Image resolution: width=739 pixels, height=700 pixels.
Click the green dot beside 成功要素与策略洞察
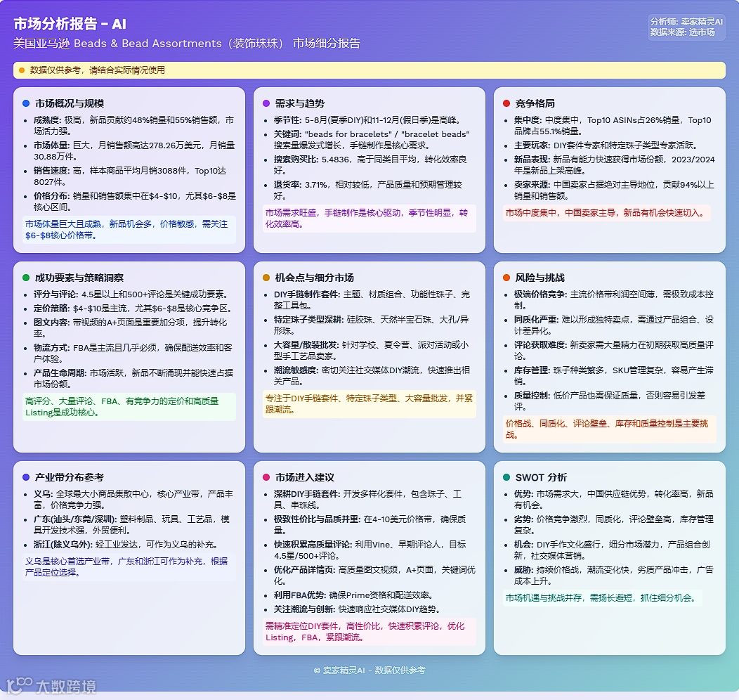pyautogui.click(x=26, y=278)
